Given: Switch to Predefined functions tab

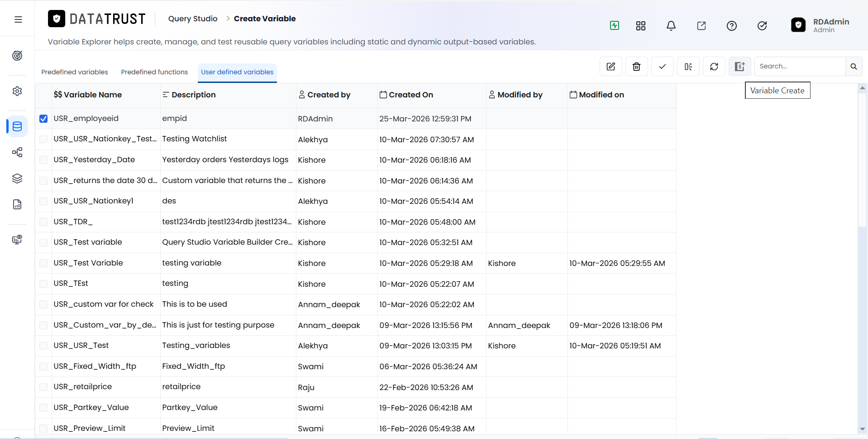Looking at the screenshot, I should 154,72.
